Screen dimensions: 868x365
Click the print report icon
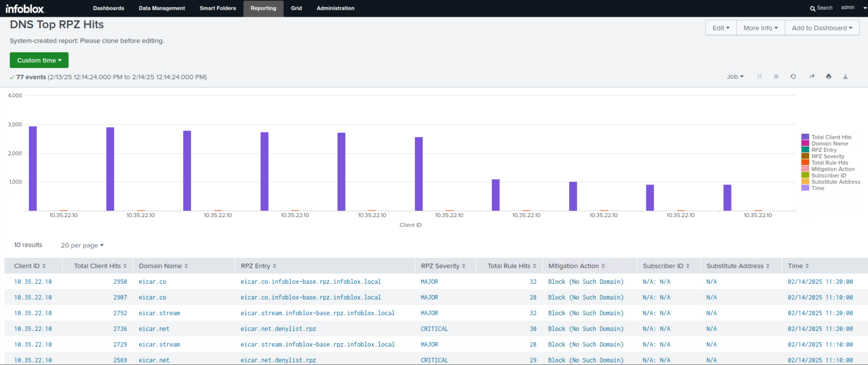pyautogui.click(x=829, y=77)
